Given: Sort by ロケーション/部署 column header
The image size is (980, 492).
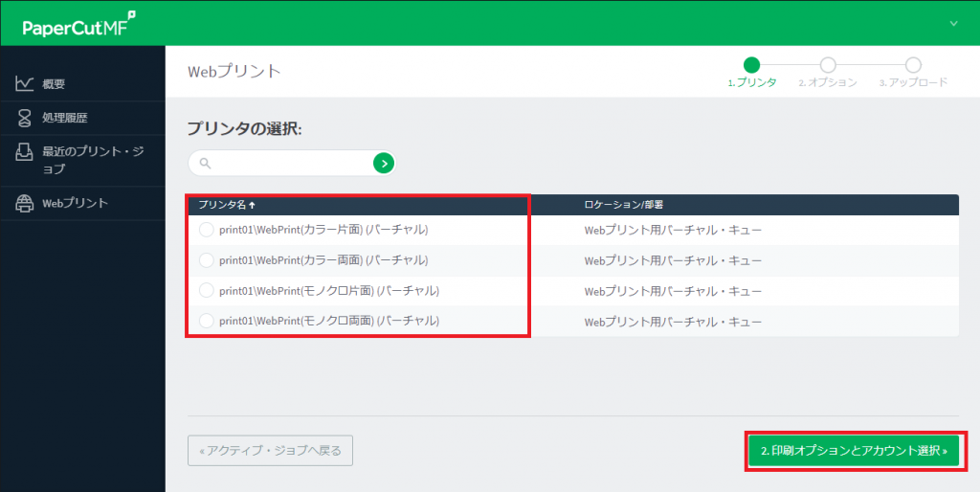Looking at the screenshot, I should [x=624, y=205].
